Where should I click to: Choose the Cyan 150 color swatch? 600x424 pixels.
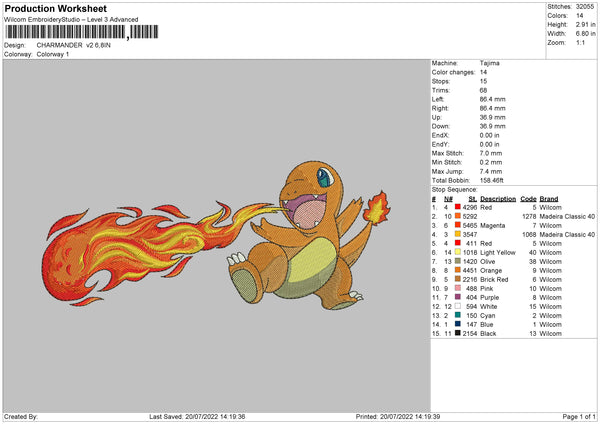click(458, 315)
